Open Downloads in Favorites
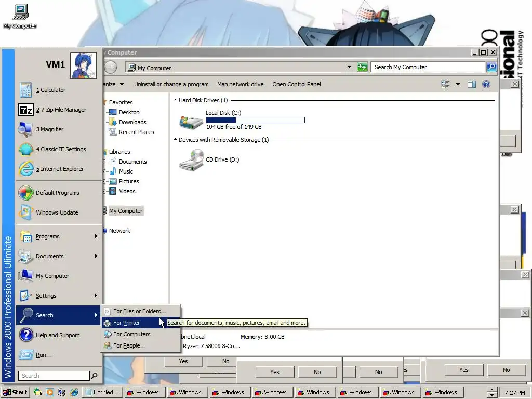The width and height of the screenshot is (532, 399). 132,122
